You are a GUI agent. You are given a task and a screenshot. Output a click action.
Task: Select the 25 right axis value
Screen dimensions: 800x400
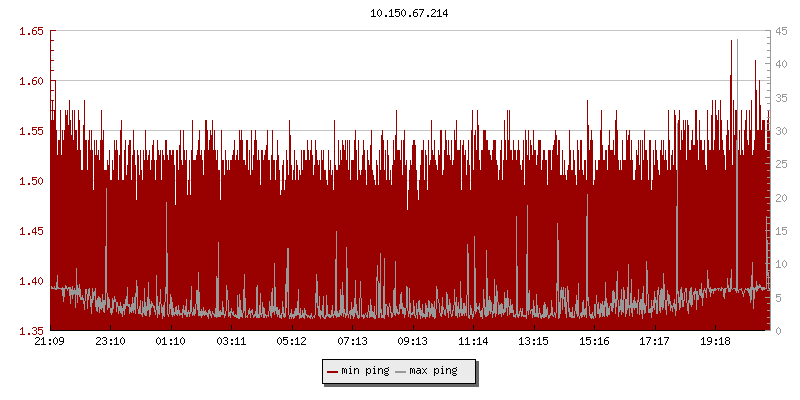pyautogui.click(x=778, y=164)
